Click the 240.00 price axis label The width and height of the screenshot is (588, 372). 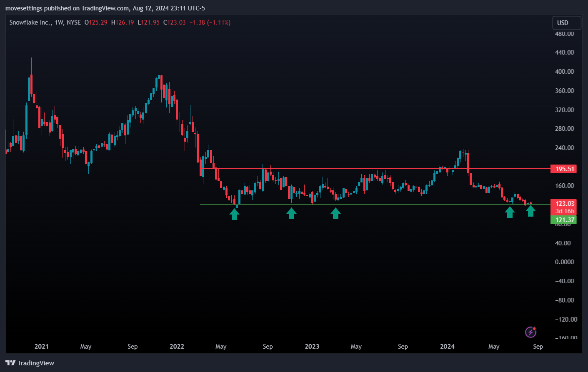point(564,148)
